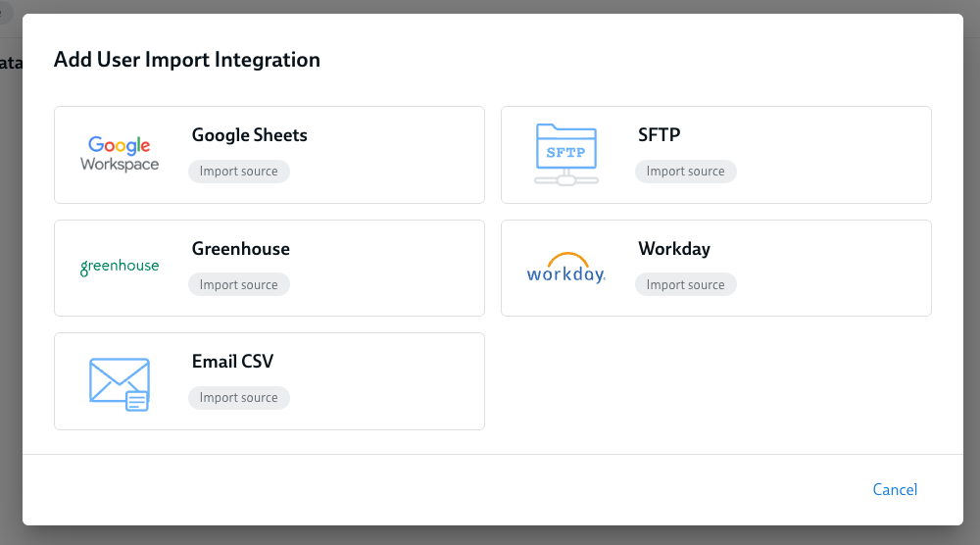Viewport: 980px width, 545px height.
Task: Select the SFTP title text
Action: point(659,135)
